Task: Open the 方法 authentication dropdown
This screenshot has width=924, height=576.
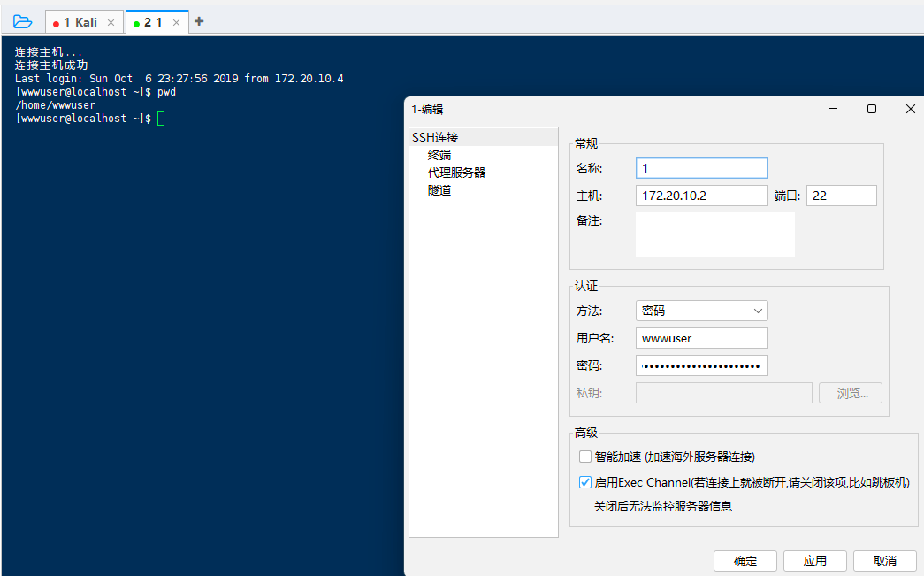Action: point(701,311)
